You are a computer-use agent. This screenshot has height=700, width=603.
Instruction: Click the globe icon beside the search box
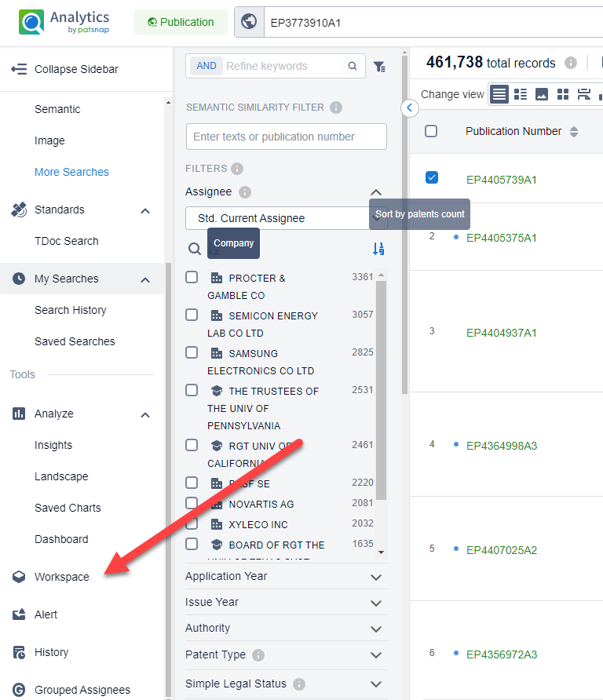pyautogui.click(x=248, y=22)
